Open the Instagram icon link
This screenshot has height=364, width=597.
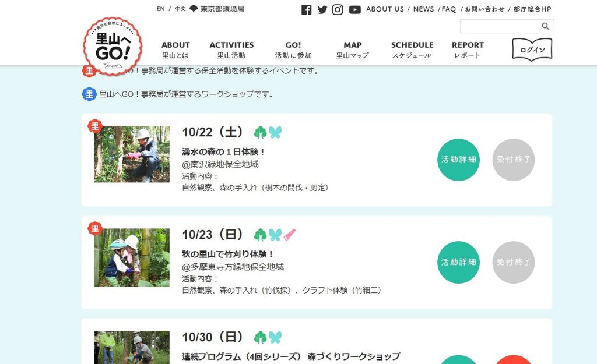click(x=338, y=9)
